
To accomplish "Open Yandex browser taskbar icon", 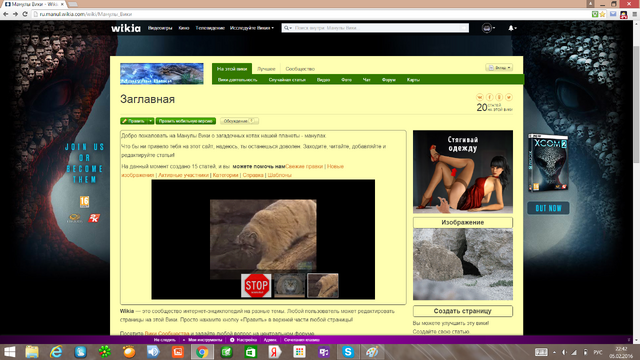I will click(x=275, y=352).
